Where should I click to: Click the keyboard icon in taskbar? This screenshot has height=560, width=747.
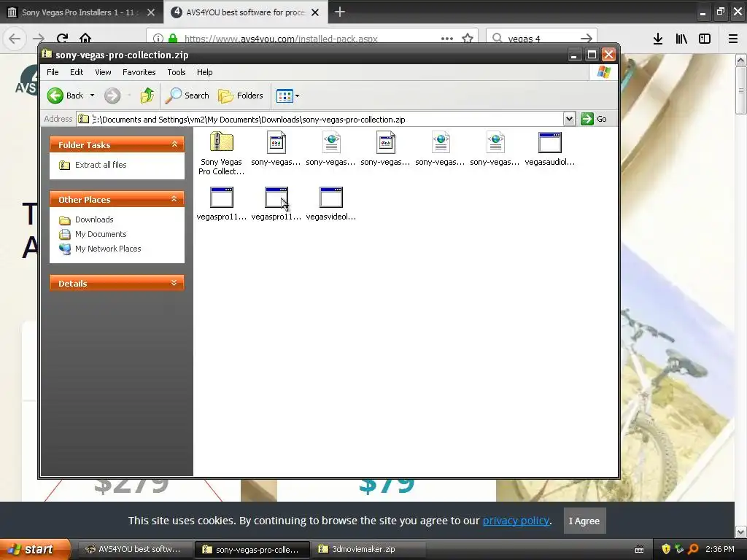pyautogui.click(x=639, y=550)
